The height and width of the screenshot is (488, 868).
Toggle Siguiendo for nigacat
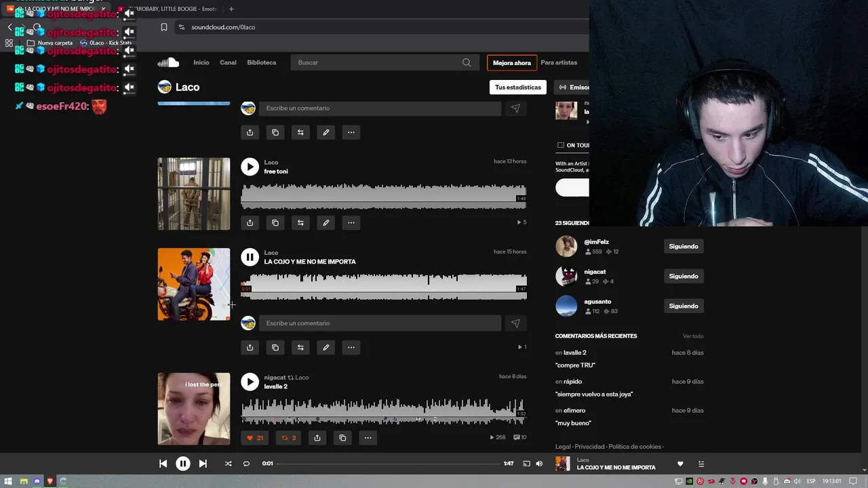click(x=684, y=276)
